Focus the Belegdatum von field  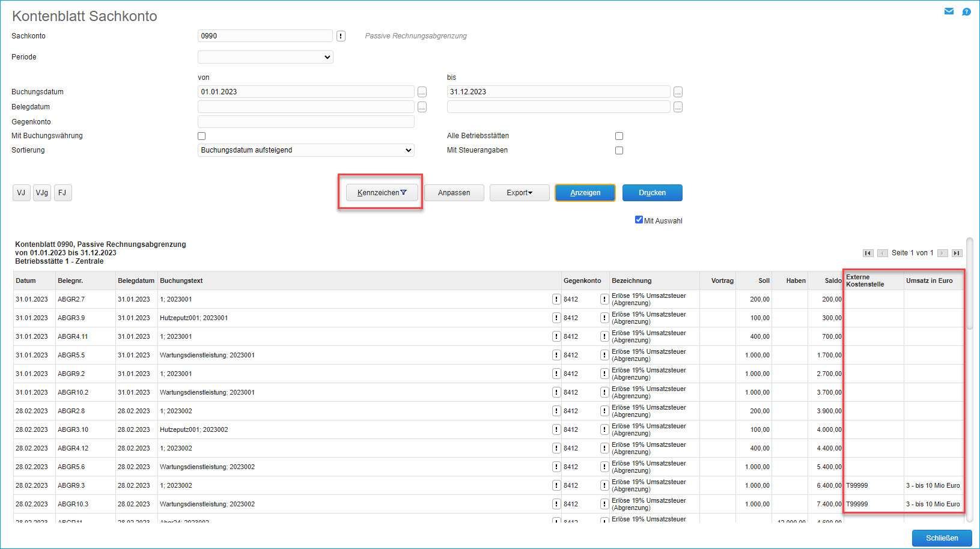(x=306, y=107)
